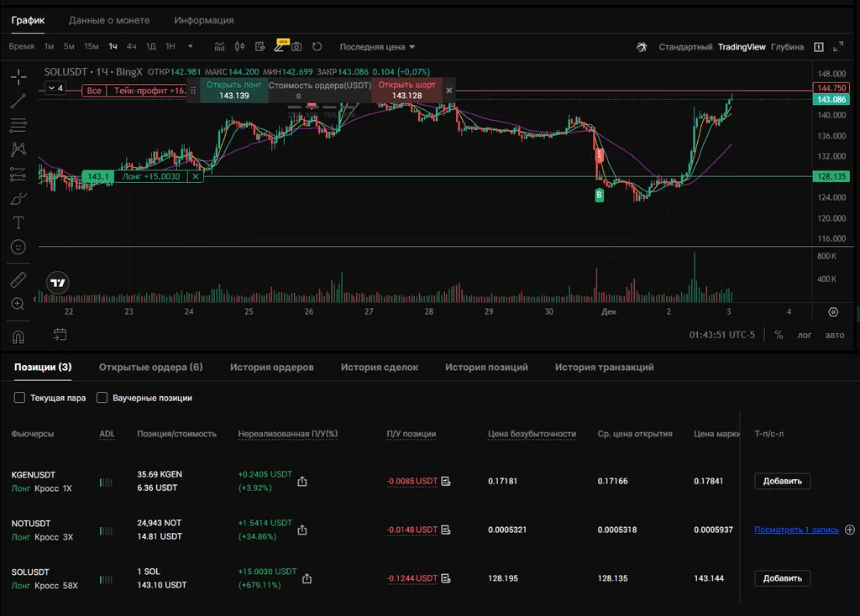Open the go-to-date calendar icon
The image size is (860, 616).
[x=60, y=334]
